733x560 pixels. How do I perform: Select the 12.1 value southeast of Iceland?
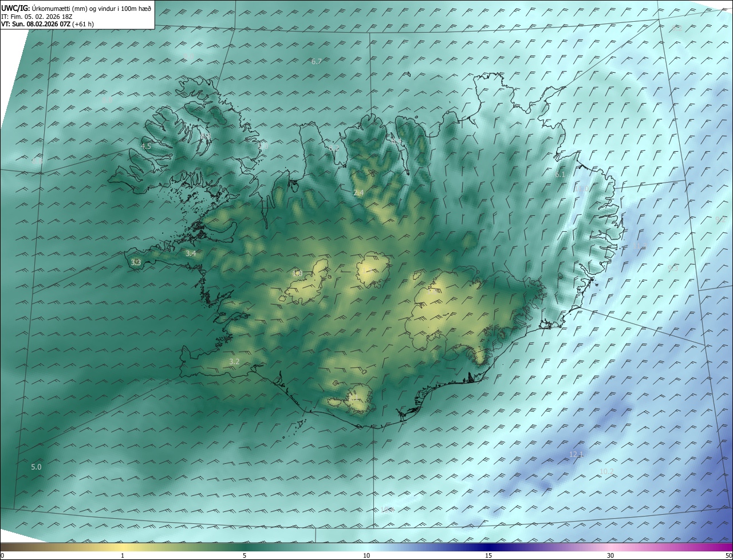click(576, 455)
